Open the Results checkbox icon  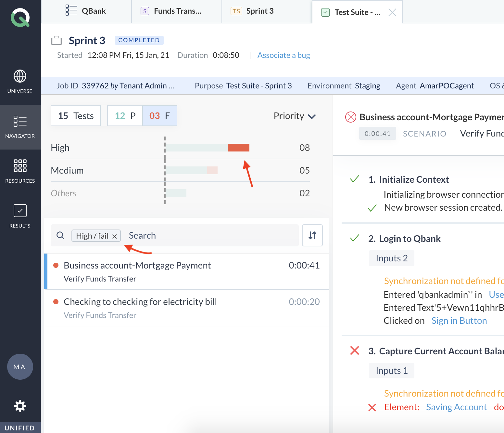pyautogui.click(x=20, y=211)
